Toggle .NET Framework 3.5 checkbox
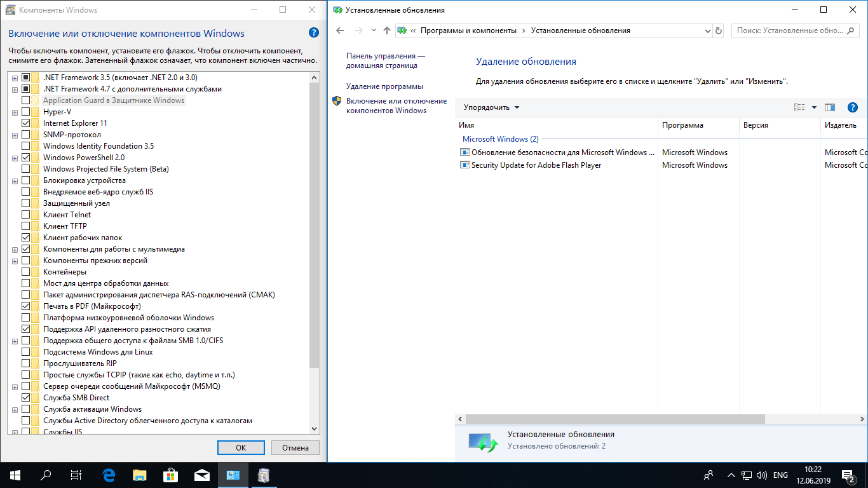868x488 pixels. pos(25,78)
